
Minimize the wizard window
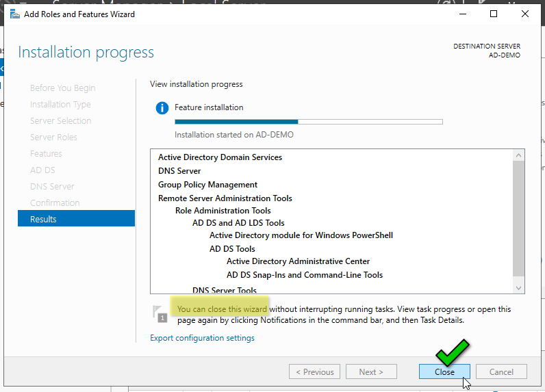point(462,14)
